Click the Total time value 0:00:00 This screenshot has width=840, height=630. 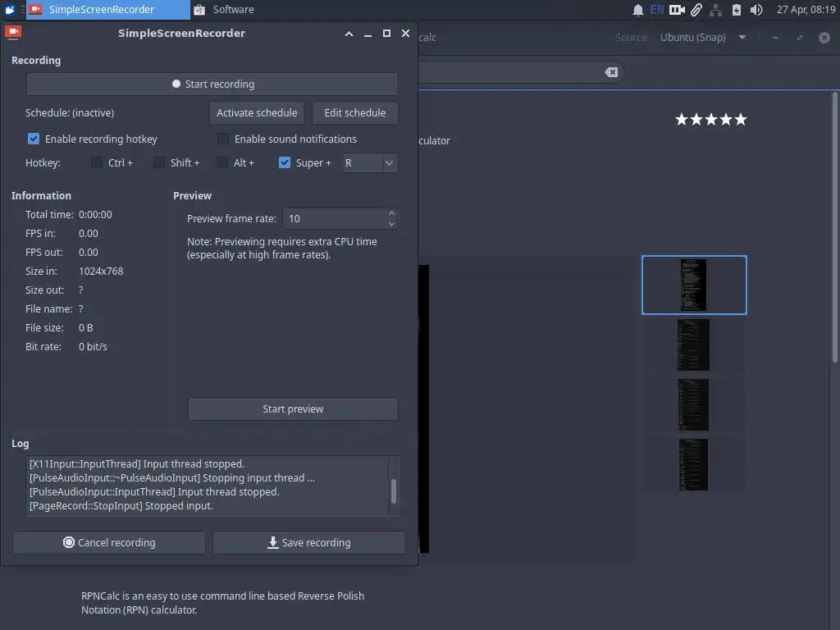click(95, 214)
